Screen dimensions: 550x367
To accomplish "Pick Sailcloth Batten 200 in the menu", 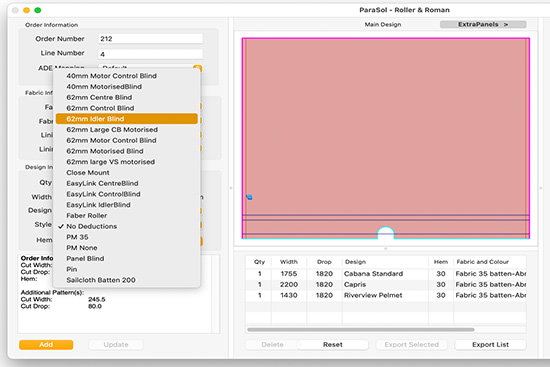I will pos(127,280).
